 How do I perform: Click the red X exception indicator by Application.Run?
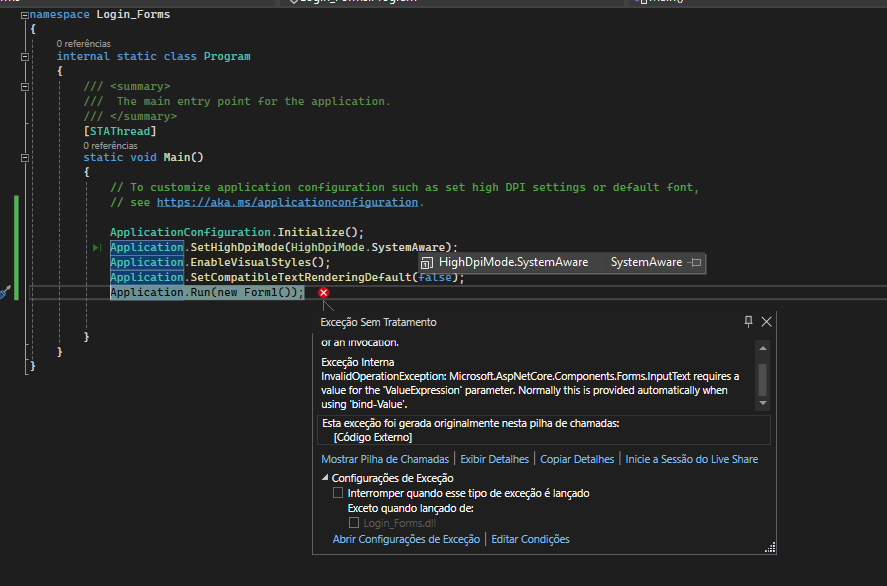322,292
